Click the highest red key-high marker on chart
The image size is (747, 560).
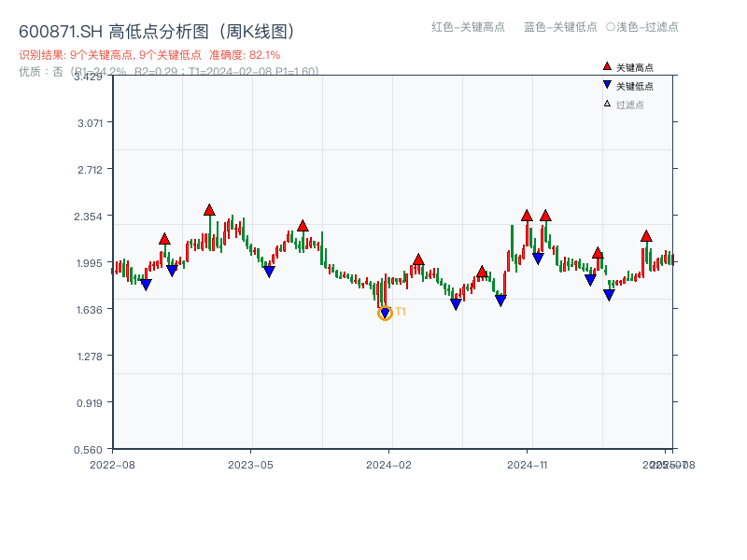[x=209, y=210]
